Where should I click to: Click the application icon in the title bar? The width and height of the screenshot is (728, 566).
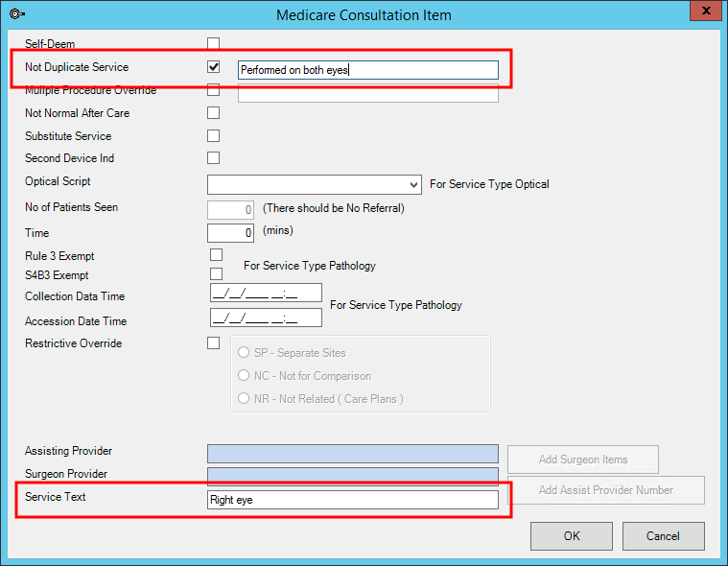[x=16, y=14]
